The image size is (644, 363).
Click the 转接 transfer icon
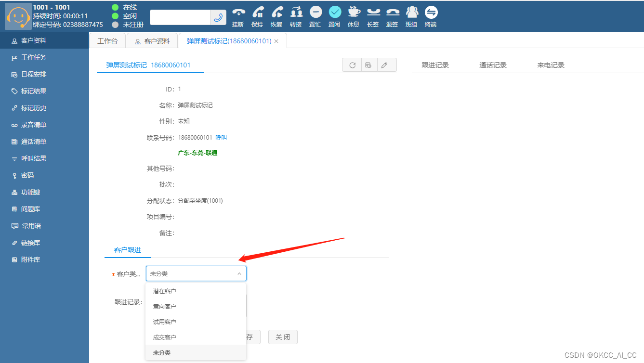(x=296, y=13)
